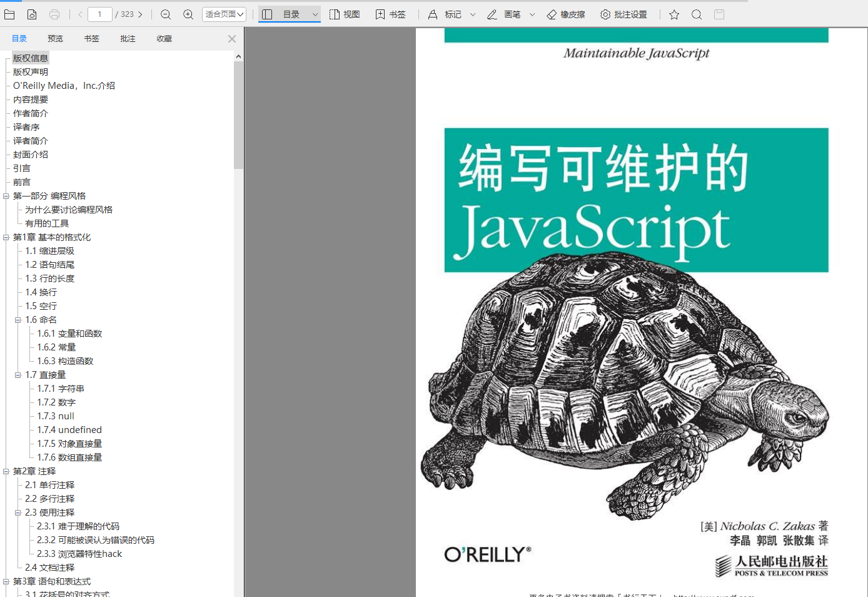Jump to 内容提要 section
The image size is (868, 597).
tap(31, 99)
